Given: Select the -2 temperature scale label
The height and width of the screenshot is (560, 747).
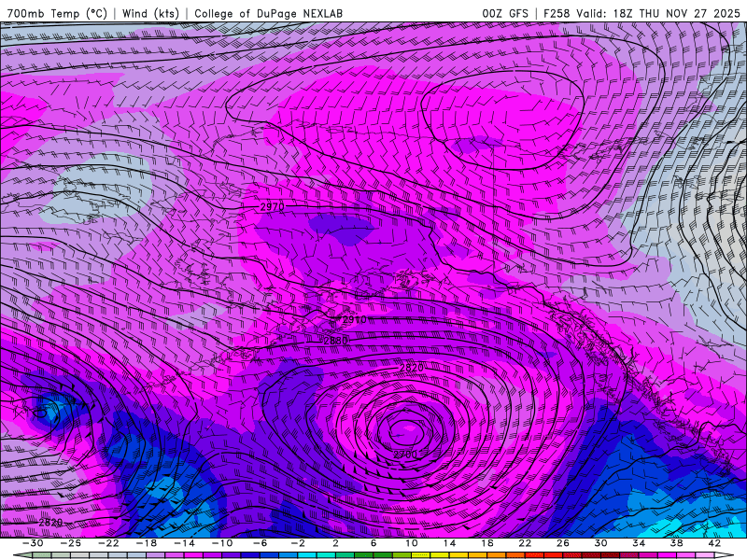Looking at the screenshot, I should click(298, 543).
